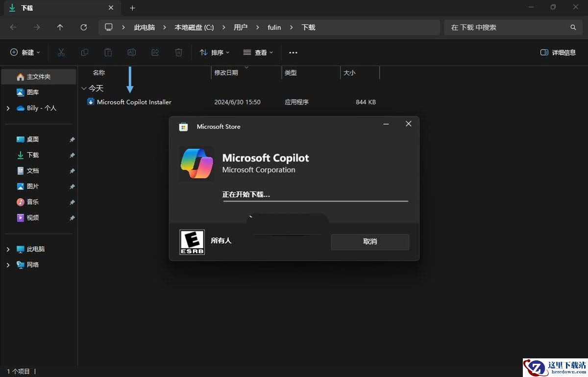This screenshot has width=588, height=377.
Task: Click 1 个项目 in status bar
Action: tap(19, 372)
